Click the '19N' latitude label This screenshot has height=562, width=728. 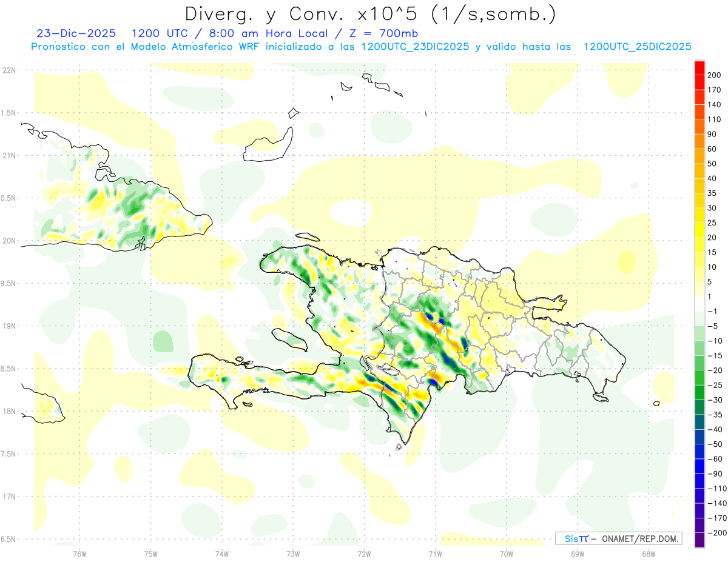pyautogui.click(x=8, y=326)
